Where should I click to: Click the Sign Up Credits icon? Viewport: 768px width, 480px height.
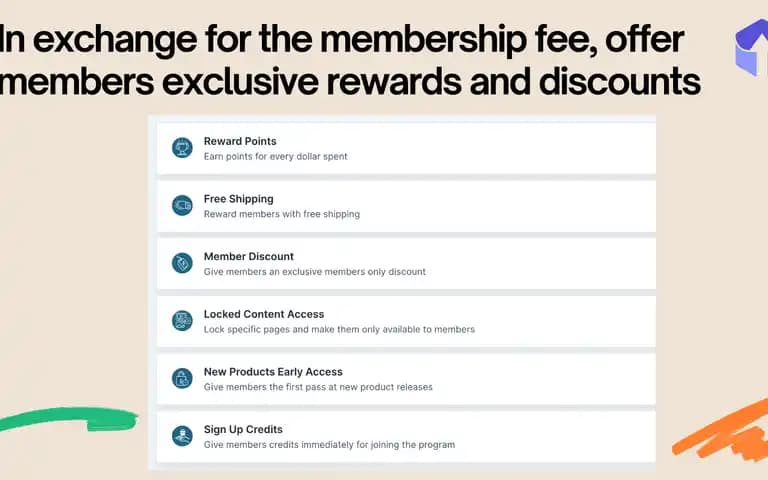click(182, 436)
